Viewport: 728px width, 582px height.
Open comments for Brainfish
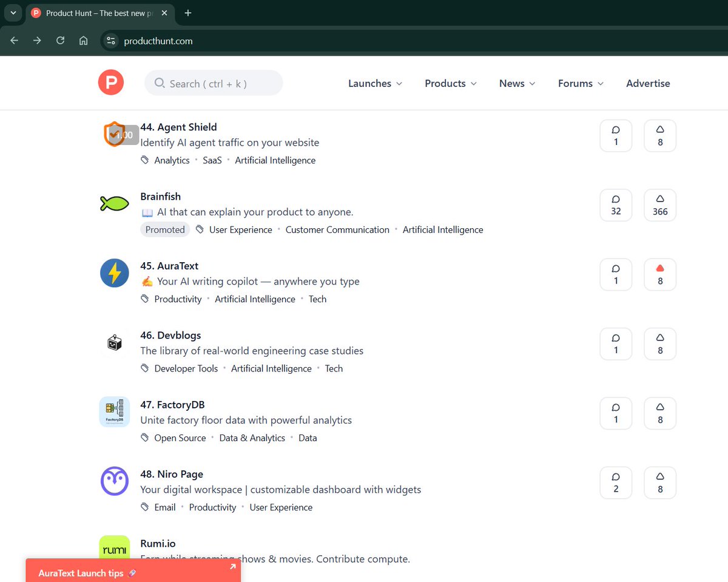(616, 205)
